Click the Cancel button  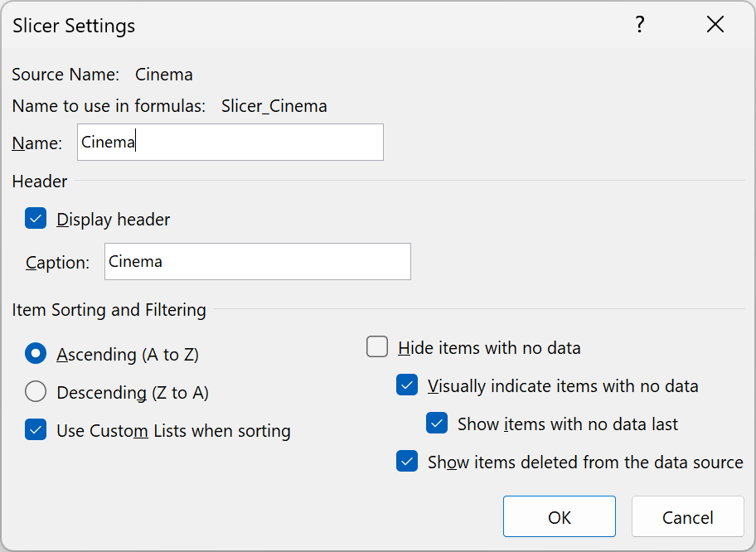[x=687, y=516]
